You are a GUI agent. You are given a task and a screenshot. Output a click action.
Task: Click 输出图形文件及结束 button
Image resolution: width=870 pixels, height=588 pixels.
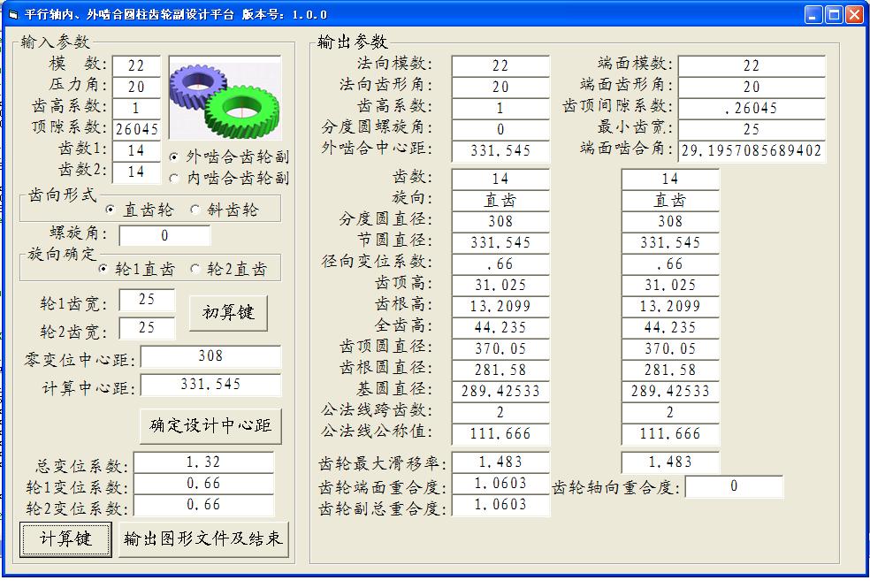203,539
